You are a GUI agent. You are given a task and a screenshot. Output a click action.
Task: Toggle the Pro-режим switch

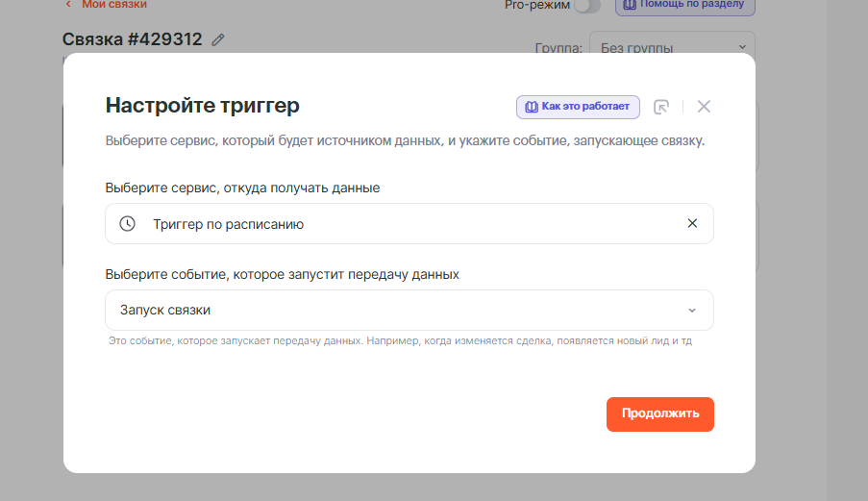[x=586, y=6]
